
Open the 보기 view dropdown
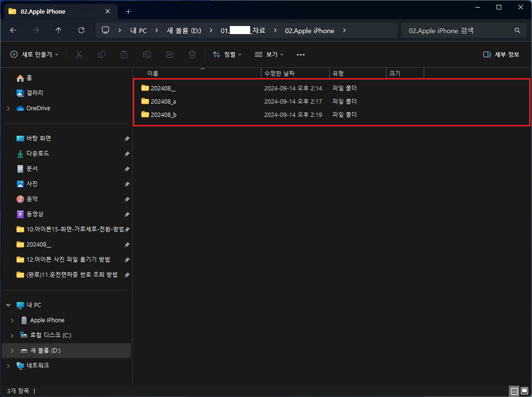(270, 54)
